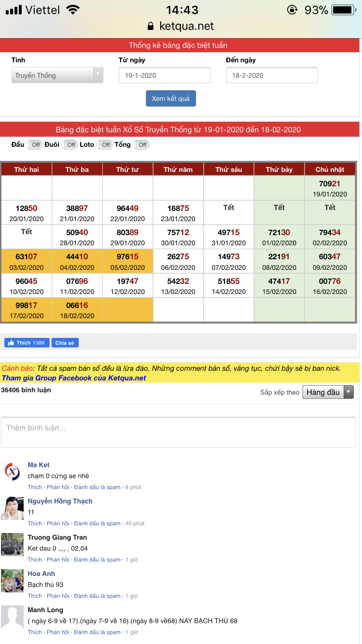Image resolution: width=362 pixels, height=644 pixels.
Task: Tap the lock icon beside ketqua.net
Action: [x=151, y=26]
